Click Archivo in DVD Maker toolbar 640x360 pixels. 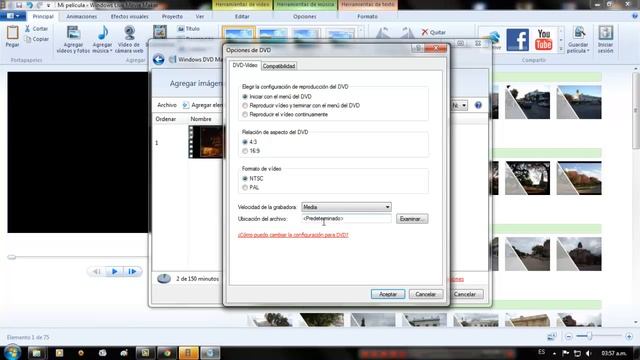167,105
